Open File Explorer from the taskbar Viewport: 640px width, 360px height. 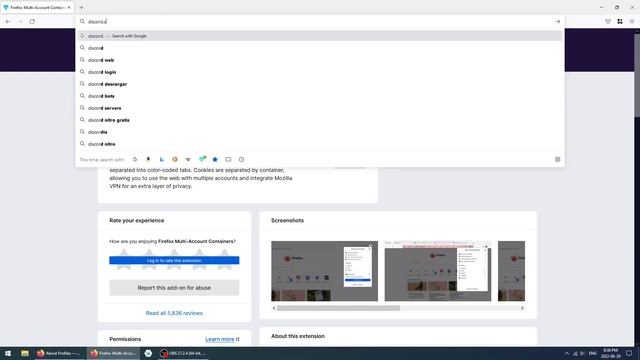click(25, 353)
